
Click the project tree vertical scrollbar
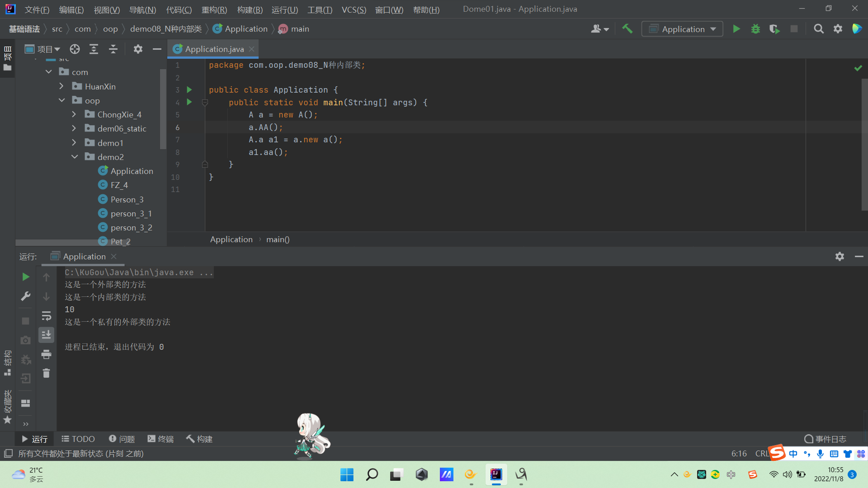click(x=163, y=108)
